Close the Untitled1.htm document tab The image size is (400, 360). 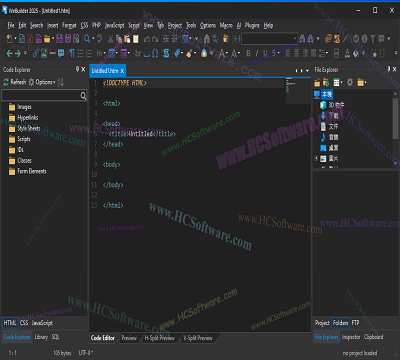pyautogui.click(x=122, y=71)
